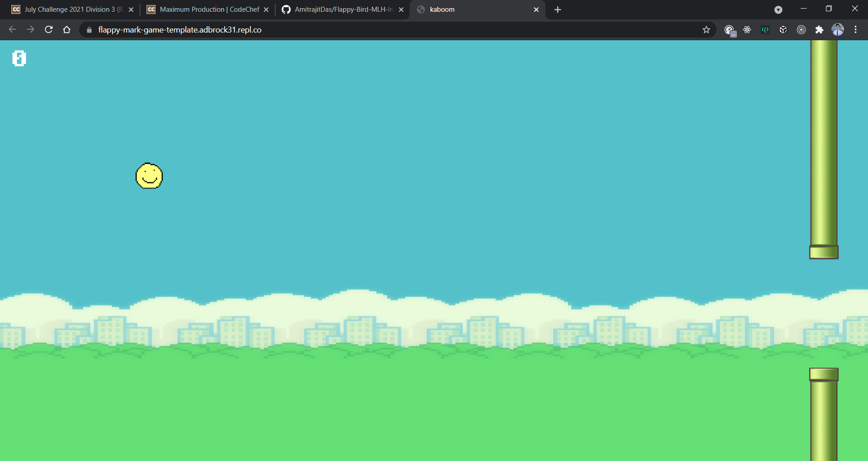Click the 3D cube extension icon
Image resolution: width=868 pixels, height=461 pixels.
click(x=783, y=30)
